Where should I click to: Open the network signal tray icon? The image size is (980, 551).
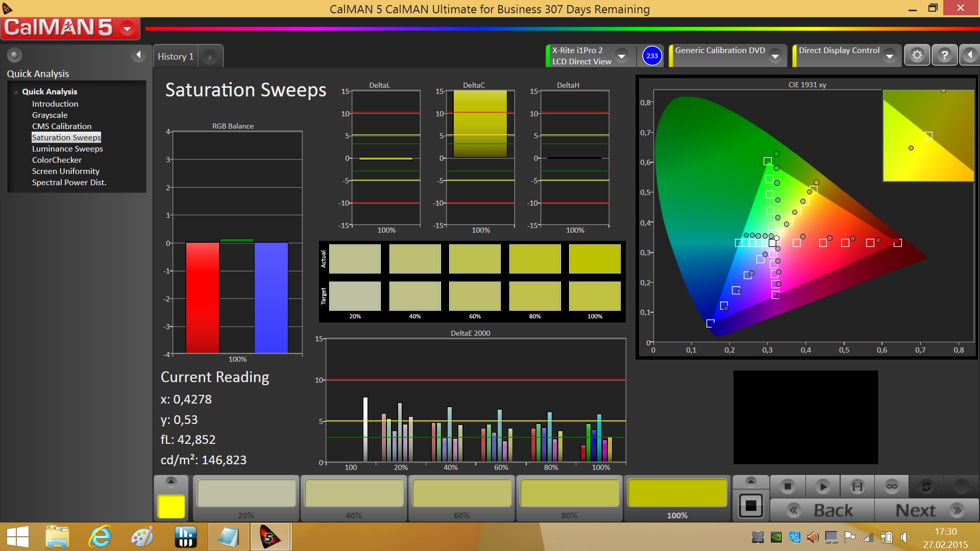click(868, 537)
